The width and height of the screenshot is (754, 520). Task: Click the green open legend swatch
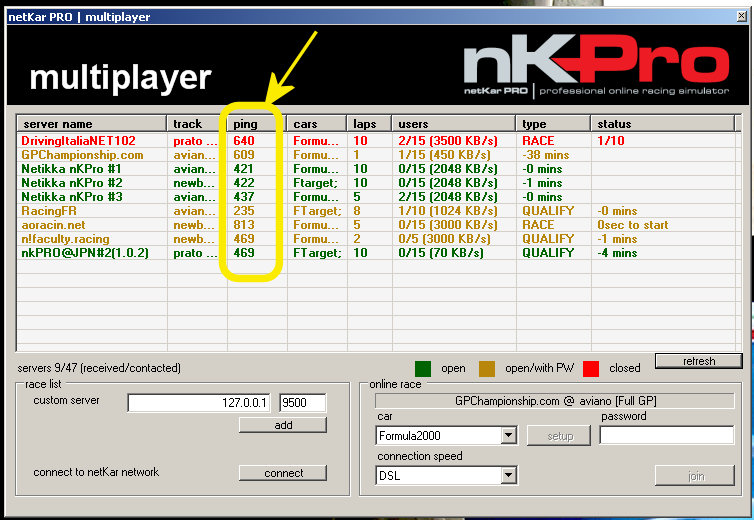pos(423,368)
